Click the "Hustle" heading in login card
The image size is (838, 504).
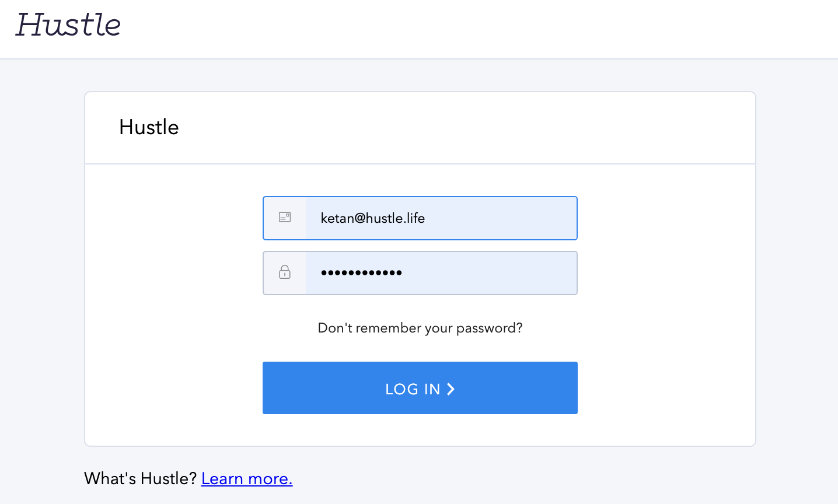coord(149,127)
